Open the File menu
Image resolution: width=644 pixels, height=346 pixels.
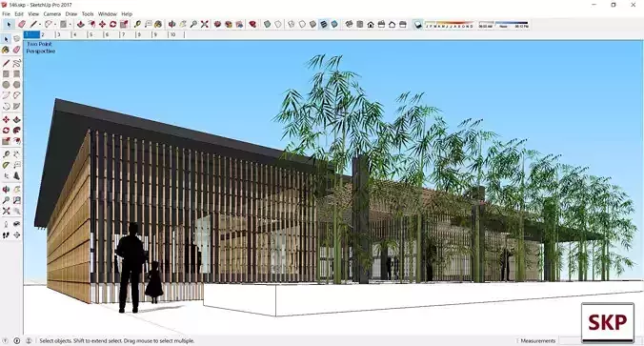[6, 13]
